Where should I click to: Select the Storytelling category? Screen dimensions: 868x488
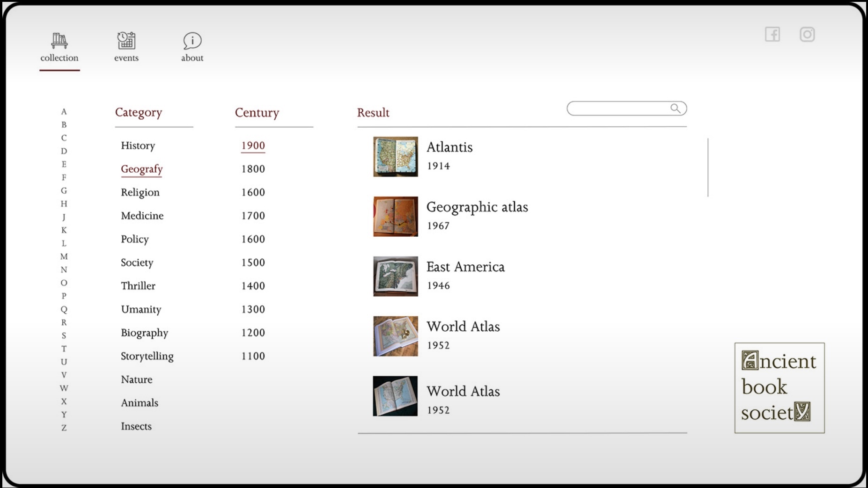click(147, 356)
